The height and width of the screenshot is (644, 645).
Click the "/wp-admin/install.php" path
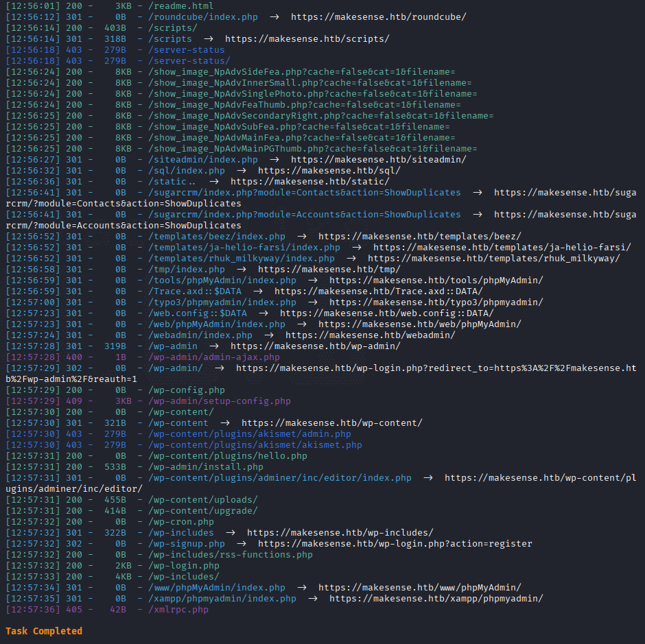[x=206, y=467]
